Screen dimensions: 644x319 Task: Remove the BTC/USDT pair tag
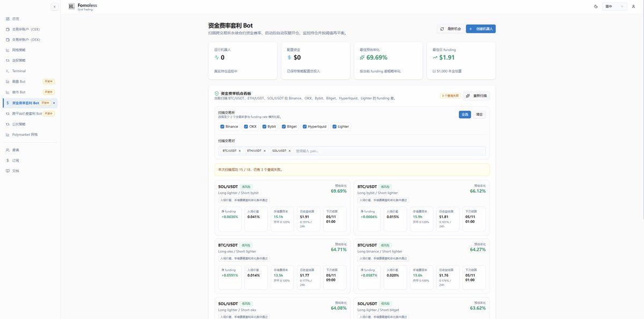pos(240,151)
